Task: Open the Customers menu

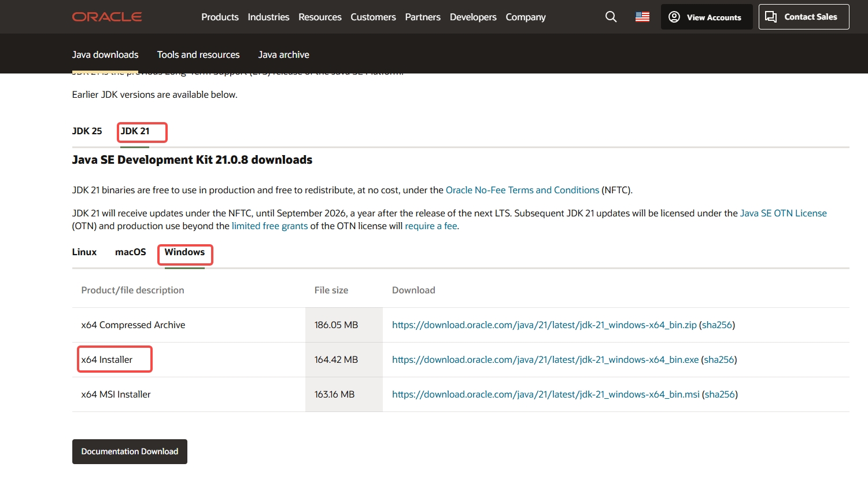Action: pyautogui.click(x=373, y=17)
